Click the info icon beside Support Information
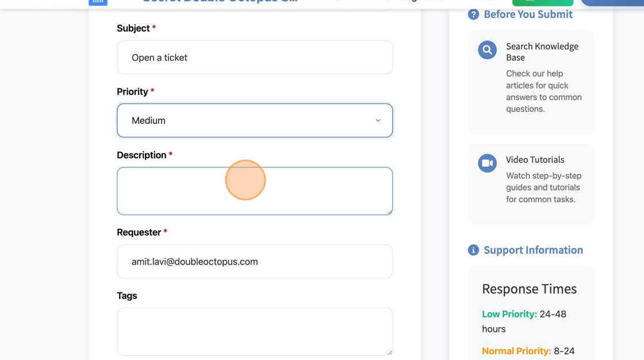 tap(473, 250)
